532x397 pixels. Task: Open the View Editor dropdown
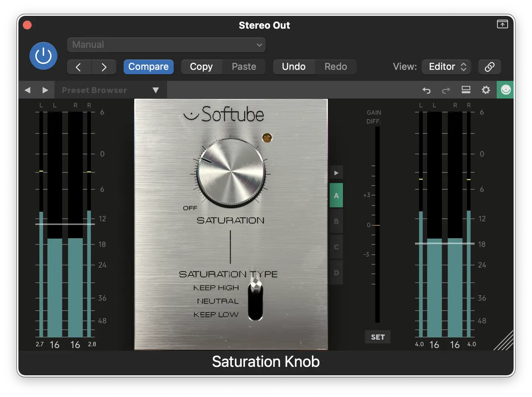[447, 67]
